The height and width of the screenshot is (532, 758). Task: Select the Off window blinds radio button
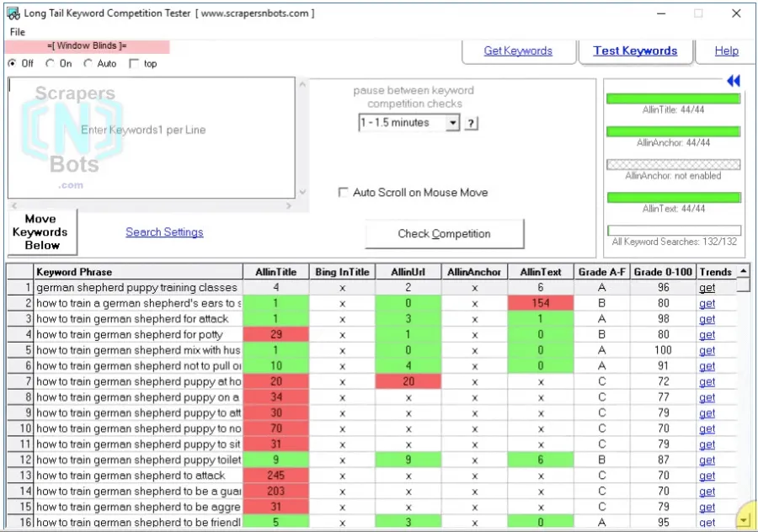[12, 63]
